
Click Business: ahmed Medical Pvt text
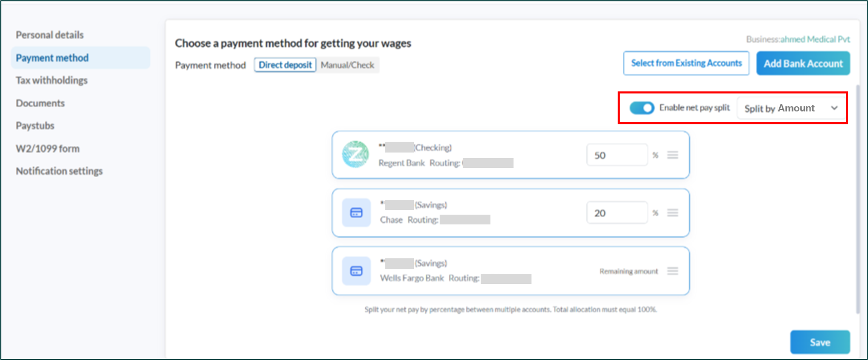798,39
